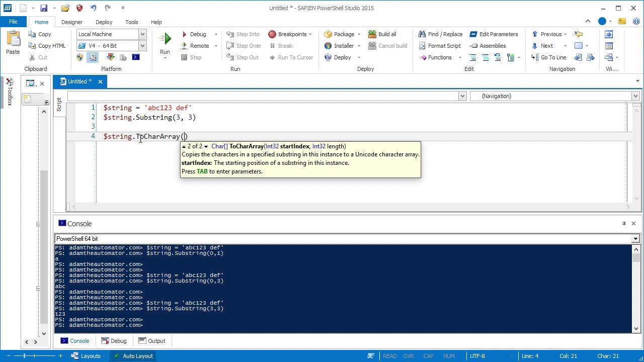The image size is (644, 362).
Task: Toggle OVR overwrite mode indicator
Action: coord(409,356)
